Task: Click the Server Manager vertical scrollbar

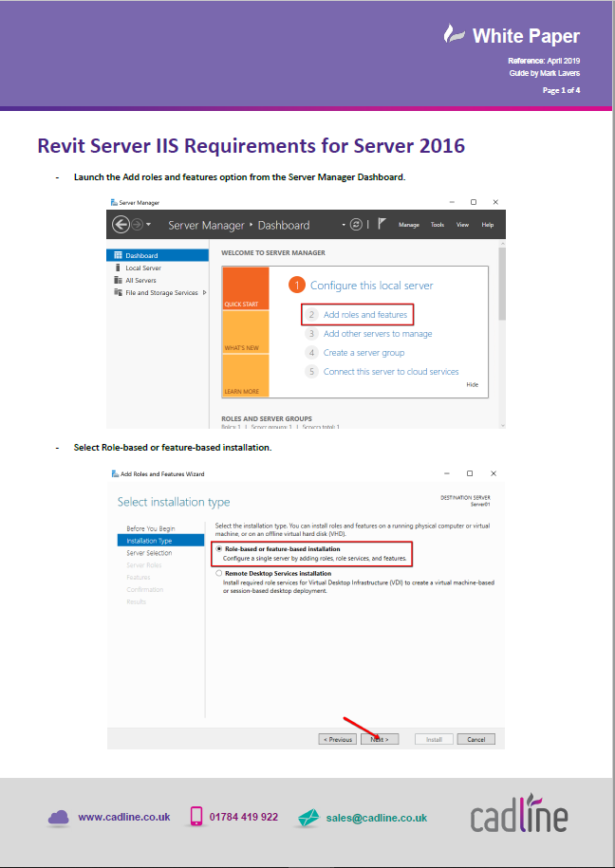Action: pos(502,284)
